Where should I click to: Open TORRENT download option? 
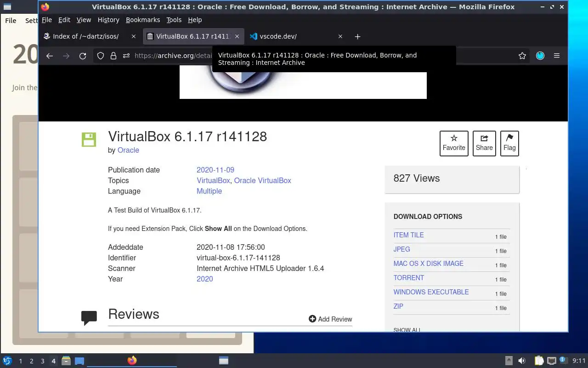pyautogui.click(x=408, y=278)
